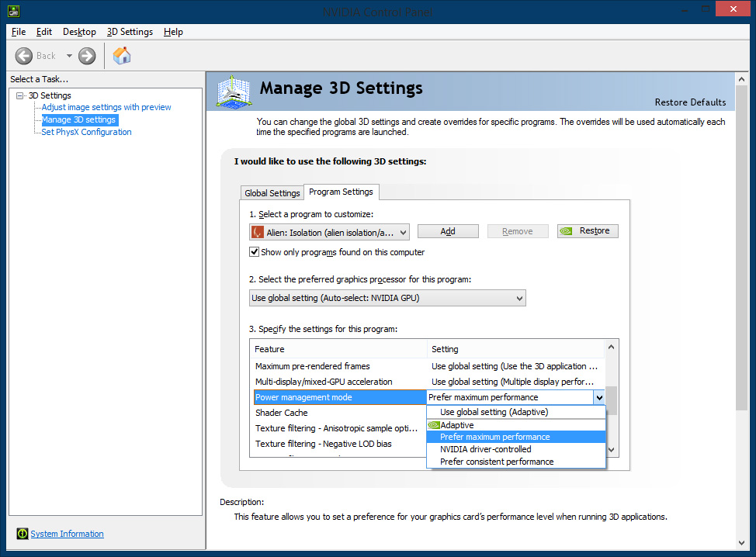The height and width of the screenshot is (557, 756).
Task: Switch to the Global Settings tab
Action: coord(272,192)
